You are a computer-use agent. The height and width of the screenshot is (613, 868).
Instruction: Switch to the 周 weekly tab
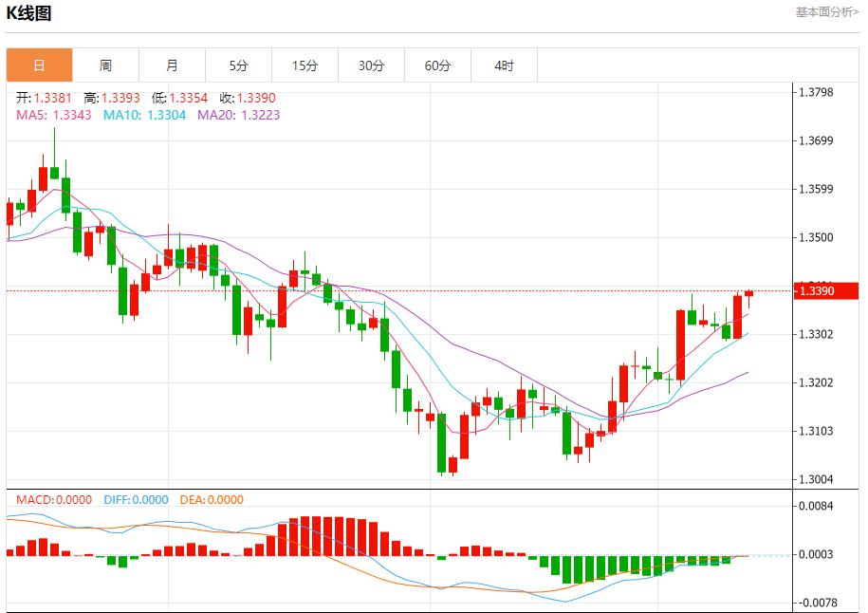[x=105, y=65]
